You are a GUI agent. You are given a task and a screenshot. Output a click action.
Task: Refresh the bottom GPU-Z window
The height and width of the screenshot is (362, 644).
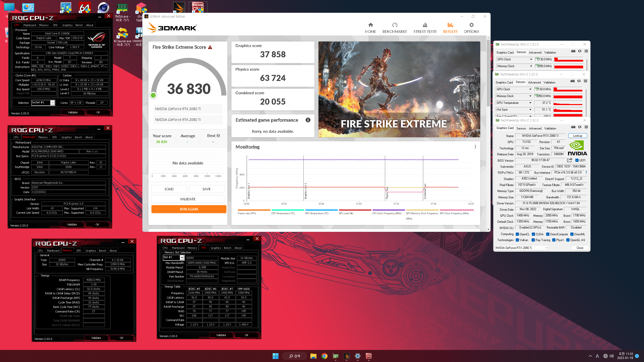pyautogui.click(x=580, y=127)
